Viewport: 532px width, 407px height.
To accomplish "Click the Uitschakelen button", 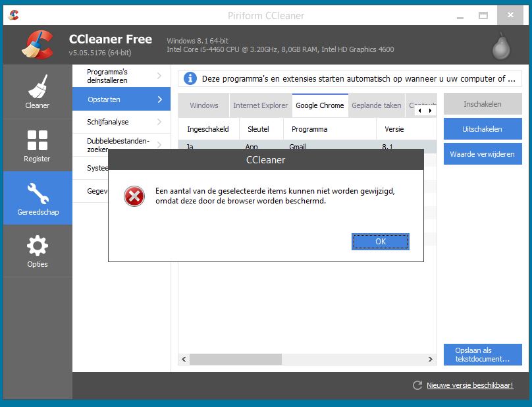I will coord(483,129).
